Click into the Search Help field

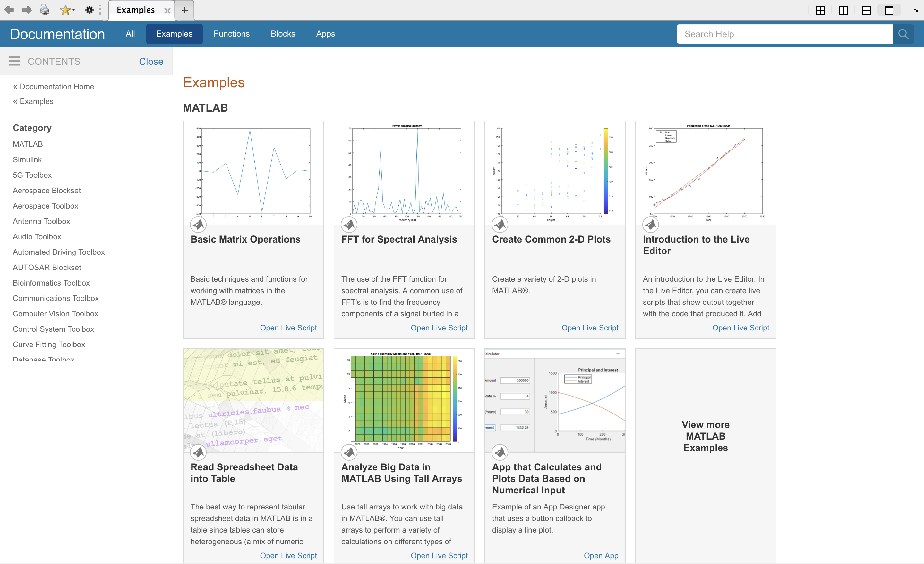[784, 34]
